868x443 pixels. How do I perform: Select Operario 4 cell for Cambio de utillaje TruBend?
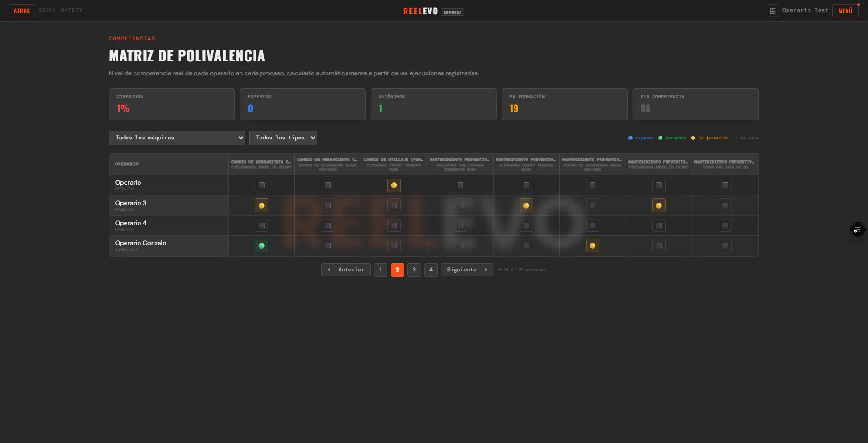394,226
